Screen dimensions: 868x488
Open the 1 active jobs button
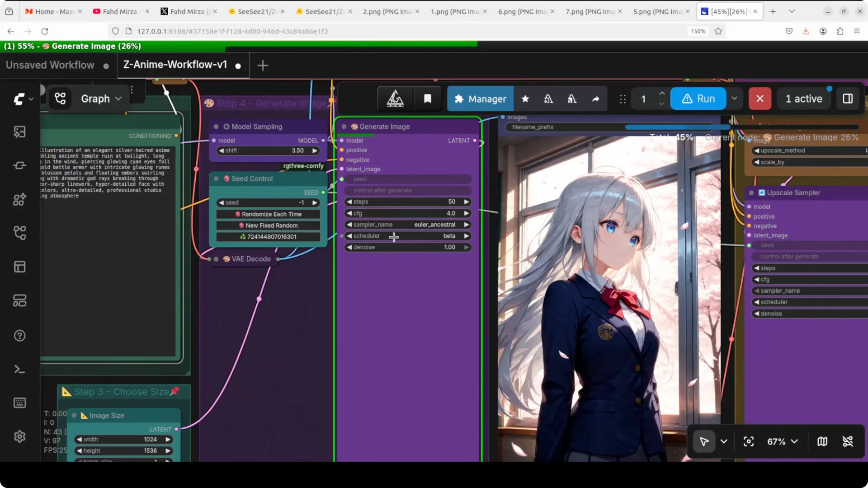point(804,99)
